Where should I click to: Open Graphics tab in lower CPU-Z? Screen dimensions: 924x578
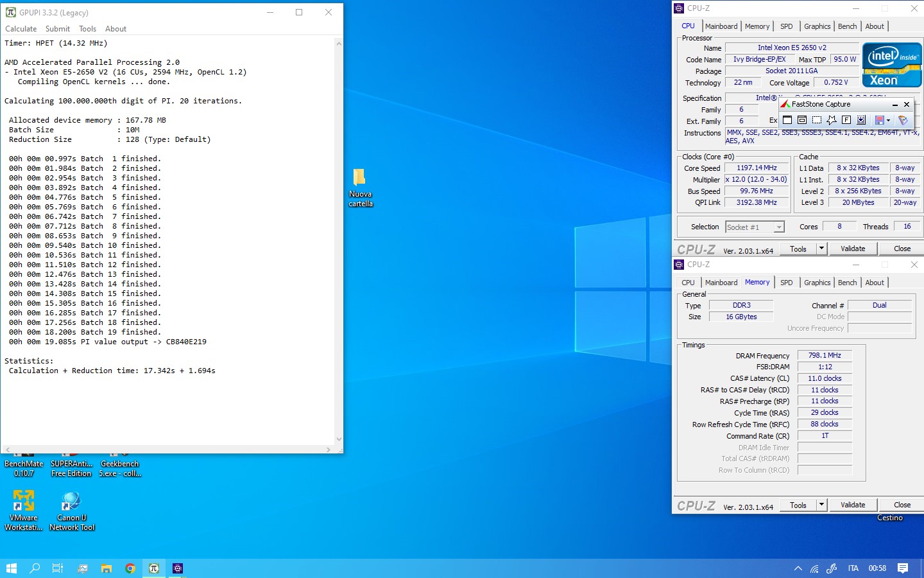pyautogui.click(x=817, y=283)
